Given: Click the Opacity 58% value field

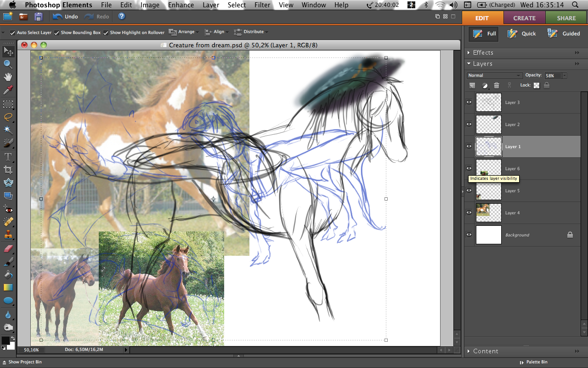Looking at the screenshot, I should (x=552, y=75).
